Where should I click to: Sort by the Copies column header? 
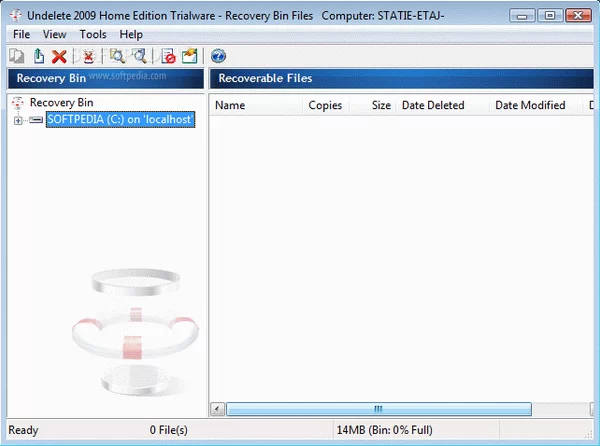coord(326,105)
